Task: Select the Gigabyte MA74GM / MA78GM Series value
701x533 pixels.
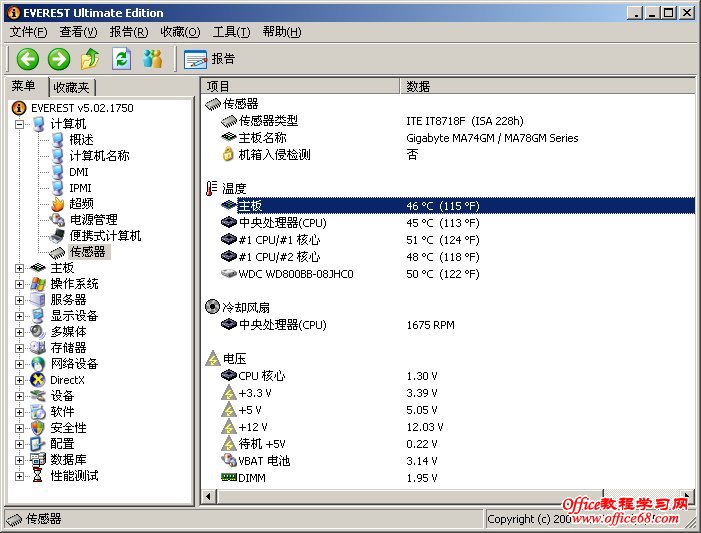Action: point(492,138)
